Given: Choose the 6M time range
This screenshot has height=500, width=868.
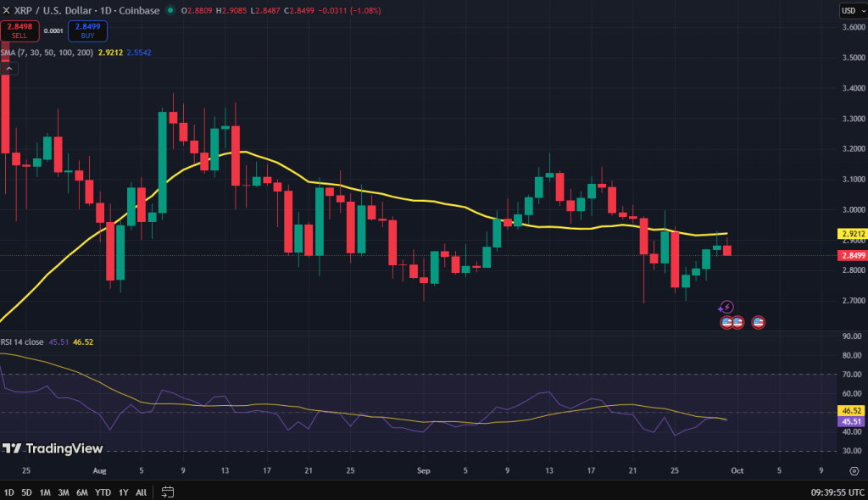Looking at the screenshot, I should click(x=82, y=492).
